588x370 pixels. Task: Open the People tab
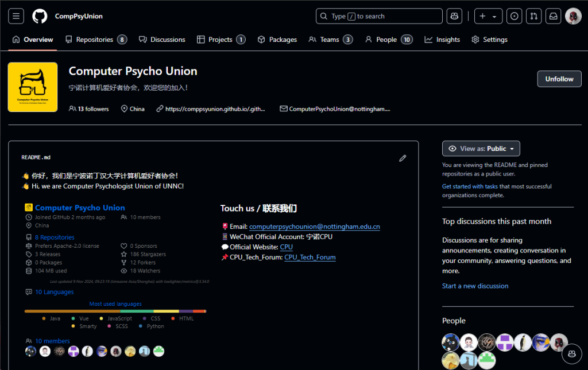click(389, 40)
